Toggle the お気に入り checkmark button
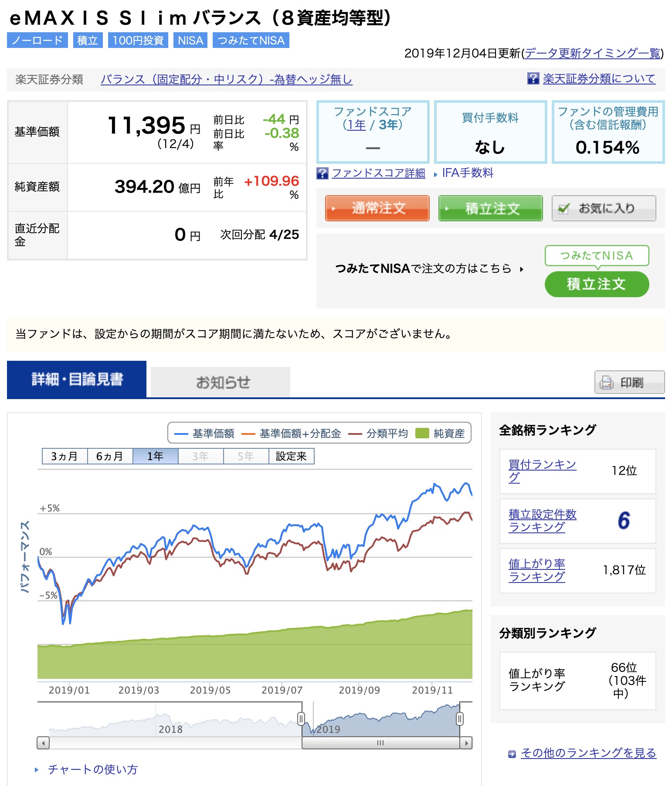672x786 pixels. tap(604, 208)
